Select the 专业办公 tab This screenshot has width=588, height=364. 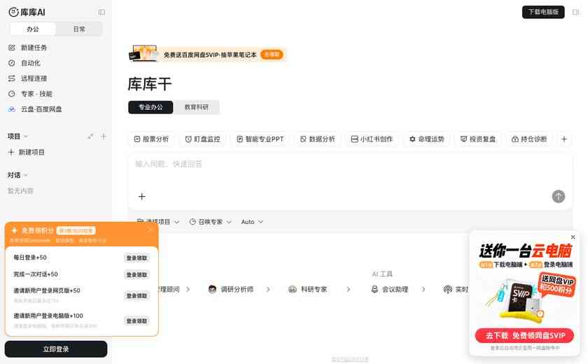click(x=150, y=107)
